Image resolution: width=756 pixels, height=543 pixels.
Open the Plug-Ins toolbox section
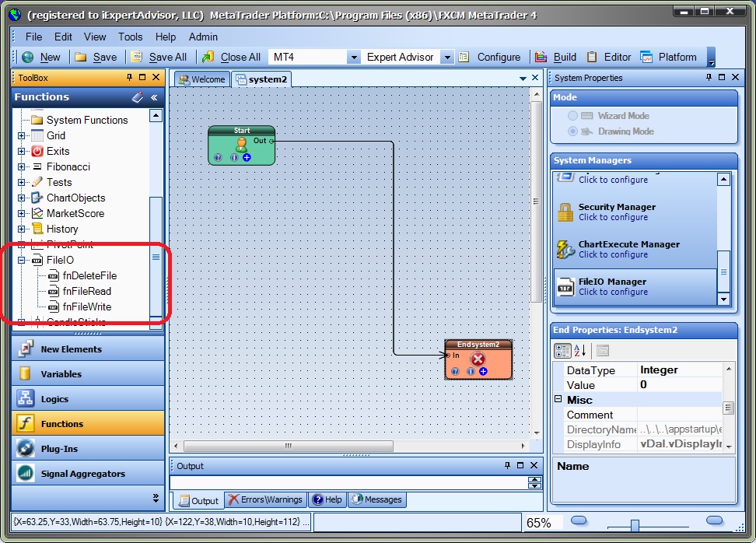click(88, 449)
